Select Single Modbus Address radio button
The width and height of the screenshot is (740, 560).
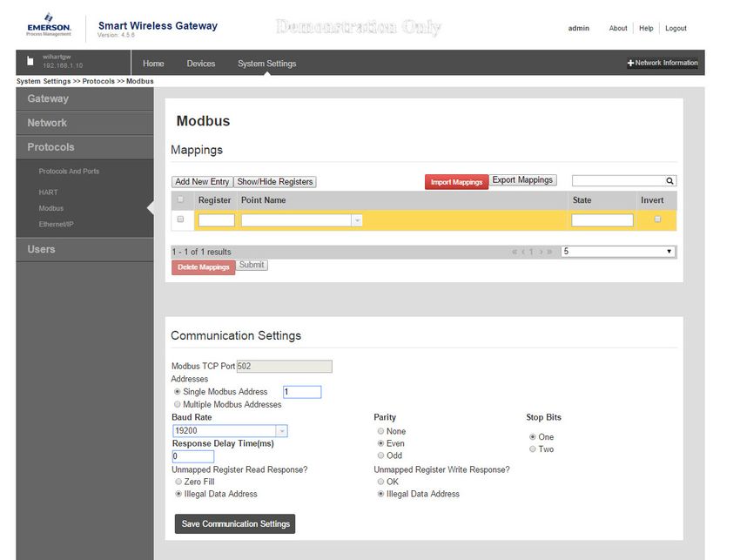(x=178, y=391)
